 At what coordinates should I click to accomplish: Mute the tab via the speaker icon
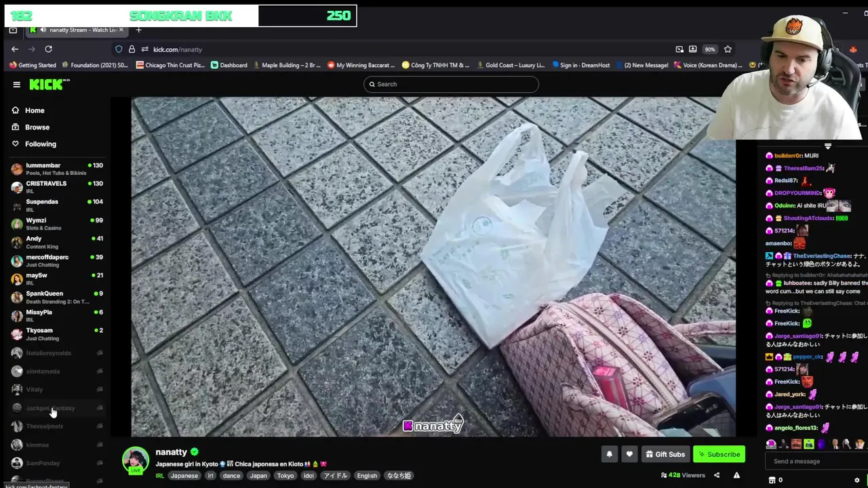(43, 30)
